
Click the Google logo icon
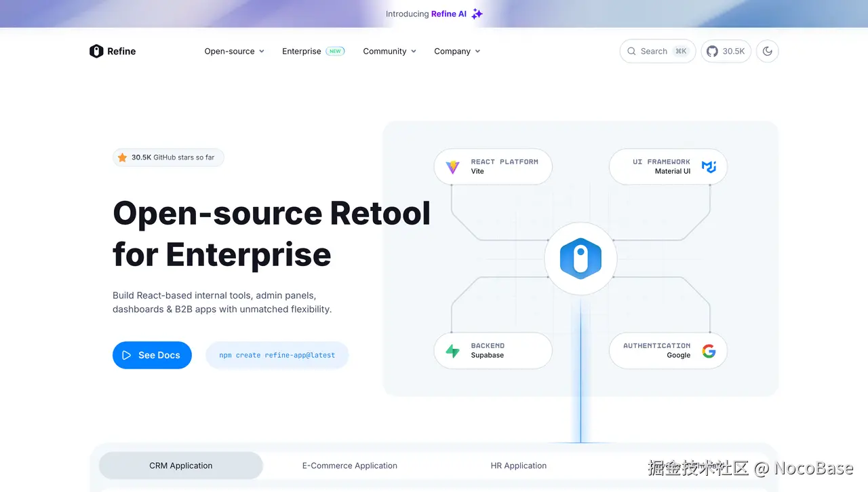pos(709,351)
